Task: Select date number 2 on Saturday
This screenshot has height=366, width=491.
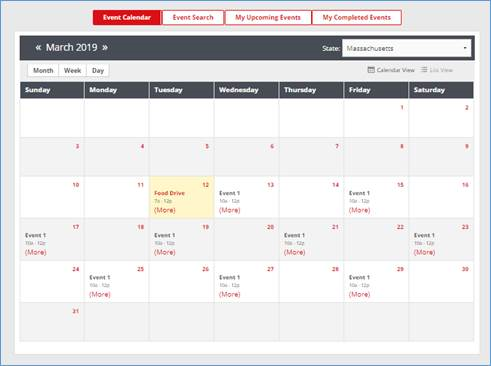Action: pos(467,107)
